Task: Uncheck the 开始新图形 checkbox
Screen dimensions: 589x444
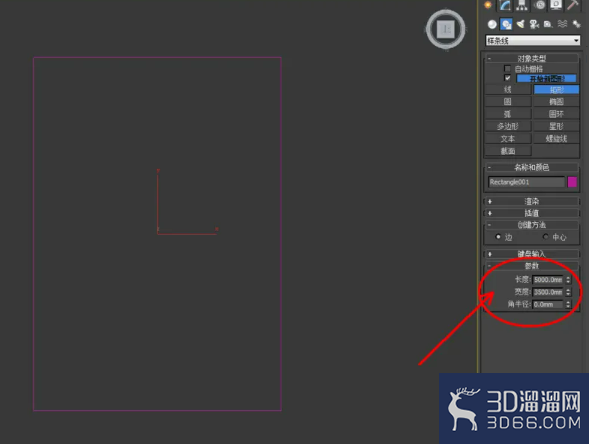Action: click(507, 78)
